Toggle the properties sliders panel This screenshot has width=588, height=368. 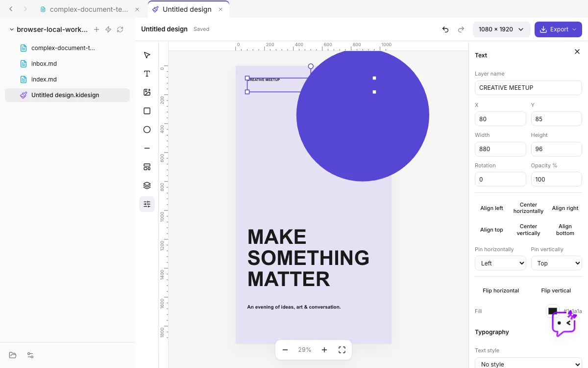[147, 204]
